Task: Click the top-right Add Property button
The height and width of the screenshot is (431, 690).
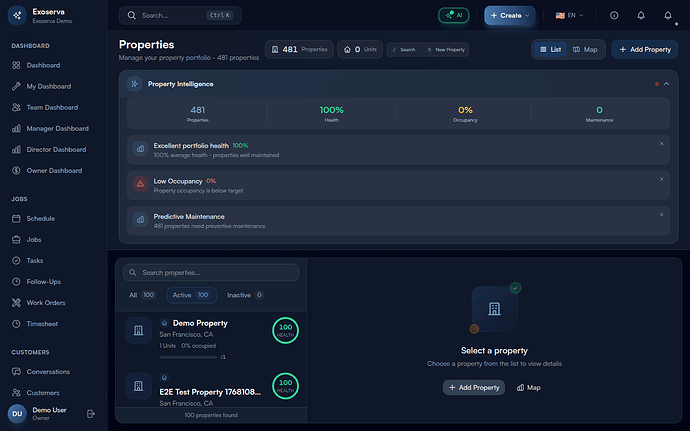Action: click(x=642, y=49)
